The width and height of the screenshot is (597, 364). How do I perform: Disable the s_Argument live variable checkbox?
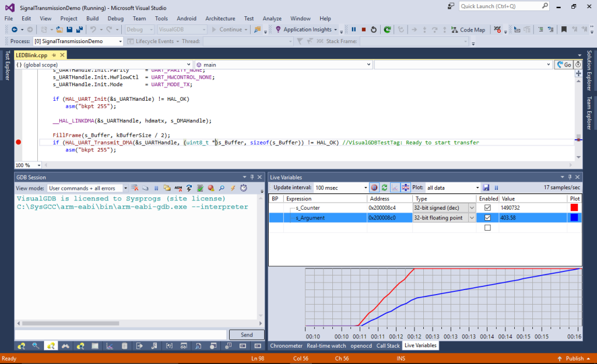487,218
